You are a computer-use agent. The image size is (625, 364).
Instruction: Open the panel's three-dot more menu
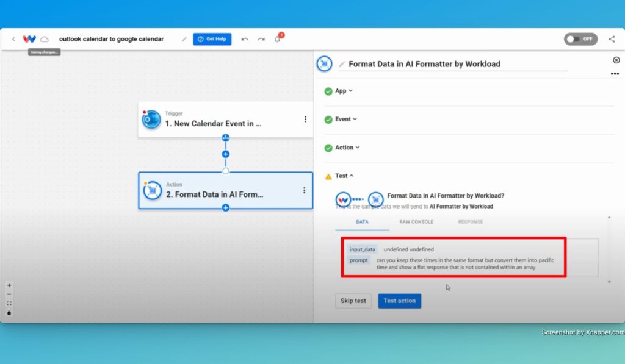coord(615,74)
